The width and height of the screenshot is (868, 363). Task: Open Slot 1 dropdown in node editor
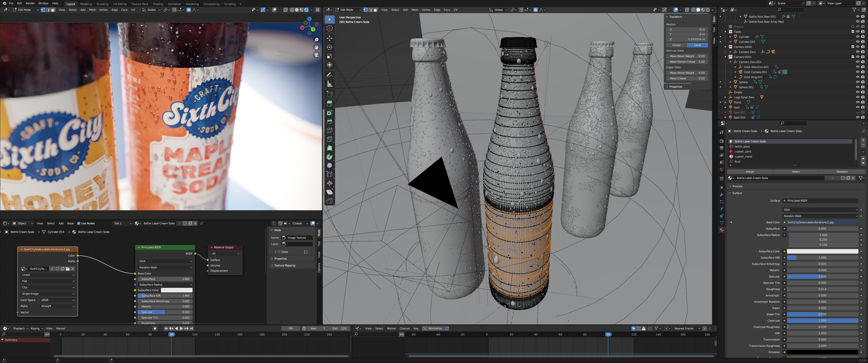point(122,223)
